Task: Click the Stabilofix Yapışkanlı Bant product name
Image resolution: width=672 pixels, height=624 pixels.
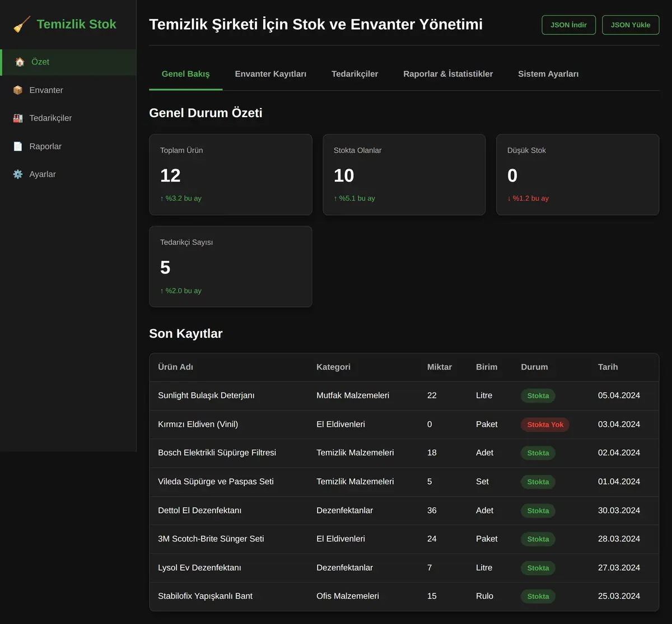Action: 205,596
